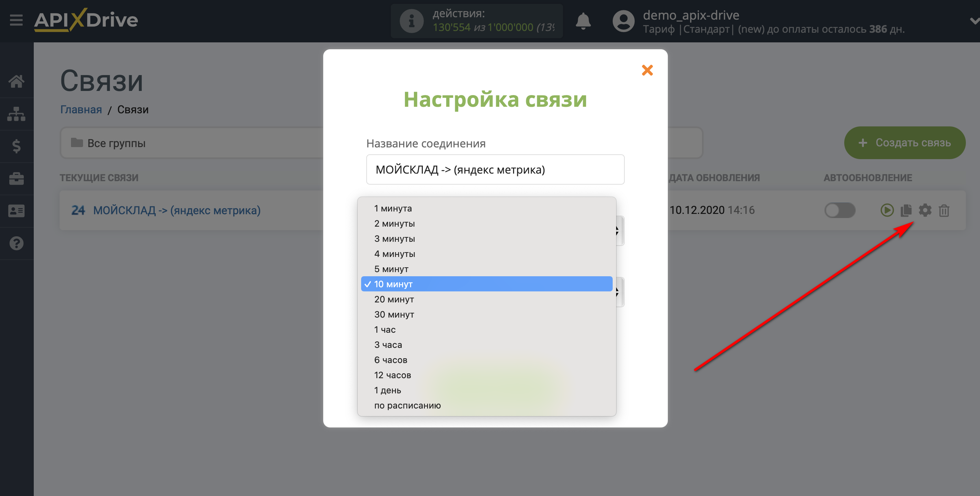The image size is (980, 496).
Task: Close the Настройка связи dialog
Action: pyautogui.click(x=647, y=70)
